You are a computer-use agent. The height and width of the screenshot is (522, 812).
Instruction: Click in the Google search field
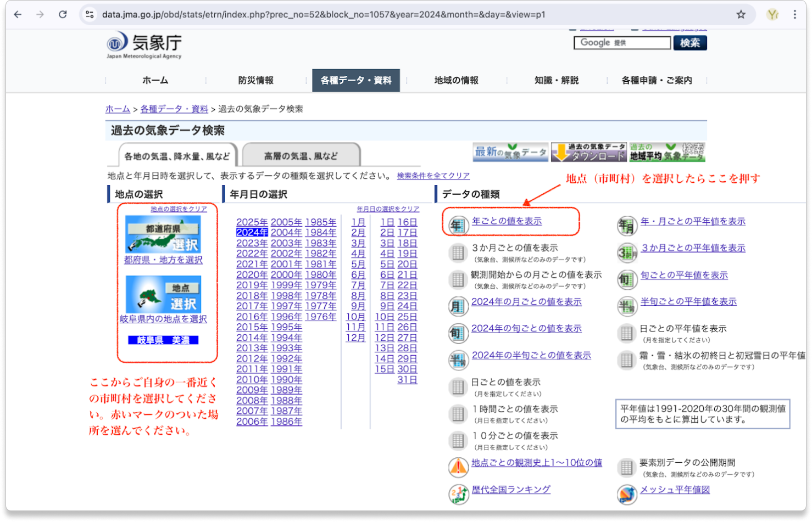(x=622, y=43)
